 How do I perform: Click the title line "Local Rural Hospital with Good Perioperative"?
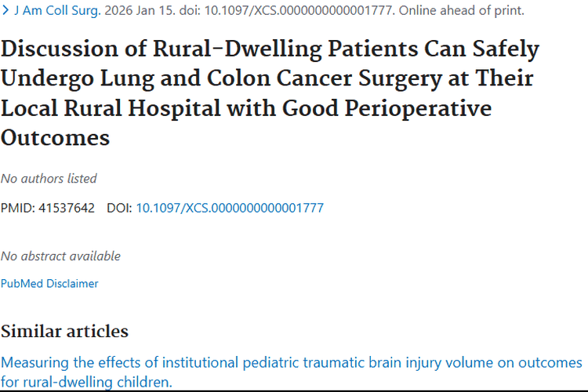click(x=246, y=107)
